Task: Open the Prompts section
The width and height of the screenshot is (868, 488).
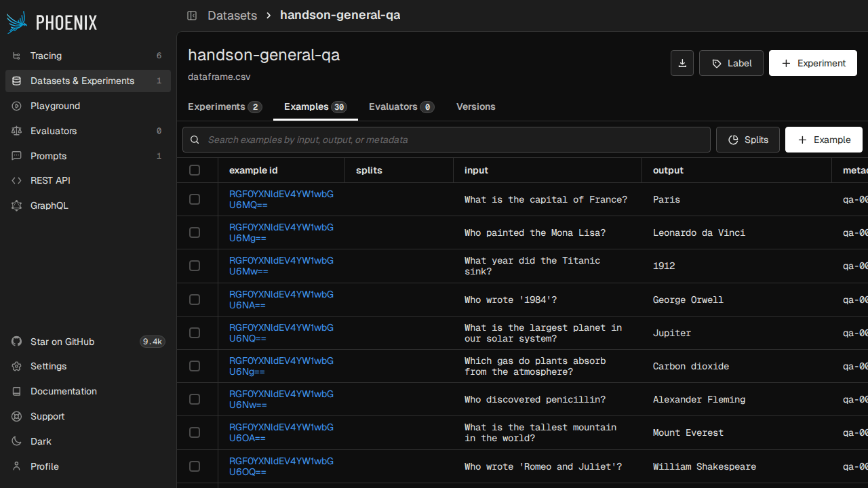Action: (48, 156)
